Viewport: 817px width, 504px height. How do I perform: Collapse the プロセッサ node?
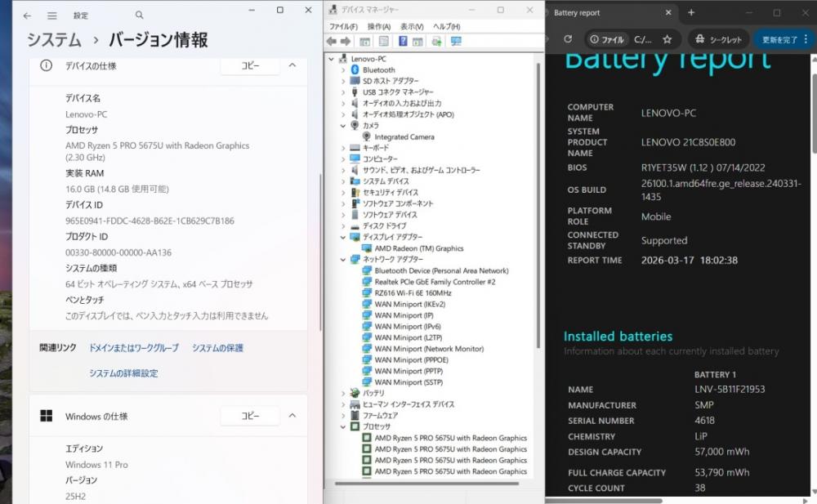(x=343, y=426)
